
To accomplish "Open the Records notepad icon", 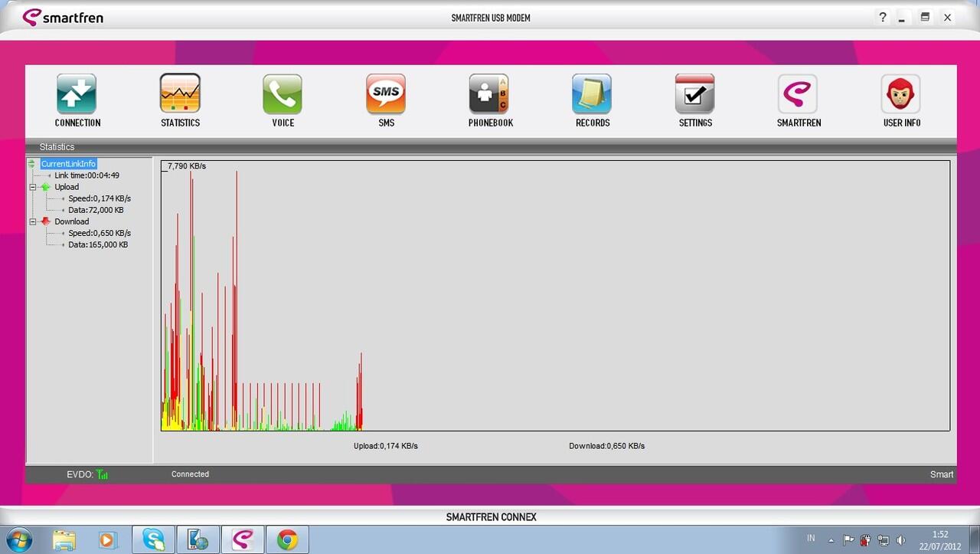I will (x=592, y=93).
